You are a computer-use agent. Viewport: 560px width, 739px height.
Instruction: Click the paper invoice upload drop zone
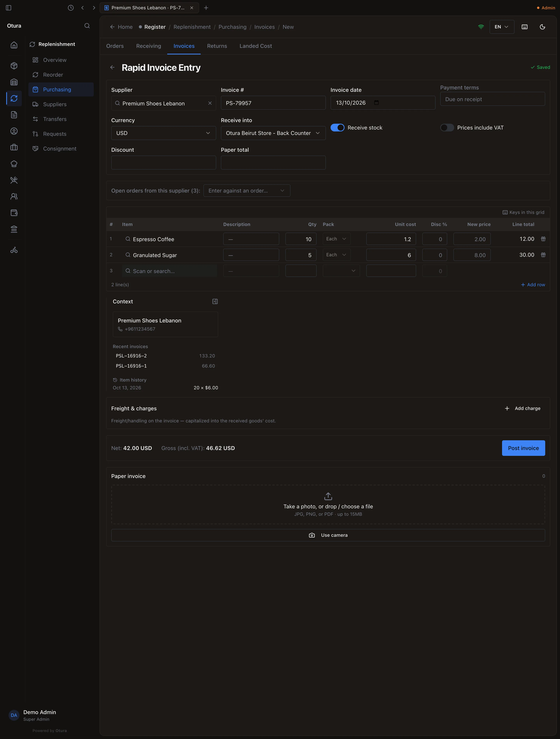(x=328, y=504)
